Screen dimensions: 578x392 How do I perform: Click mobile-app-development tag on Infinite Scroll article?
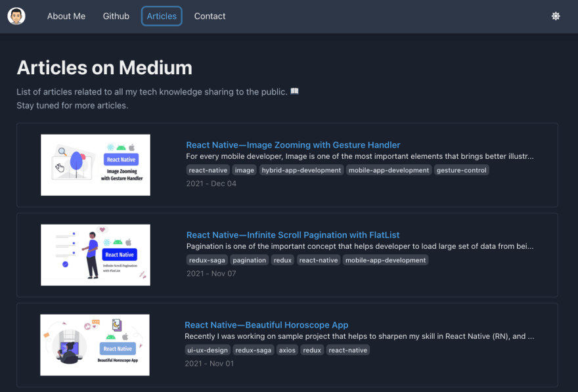(386, 260)
